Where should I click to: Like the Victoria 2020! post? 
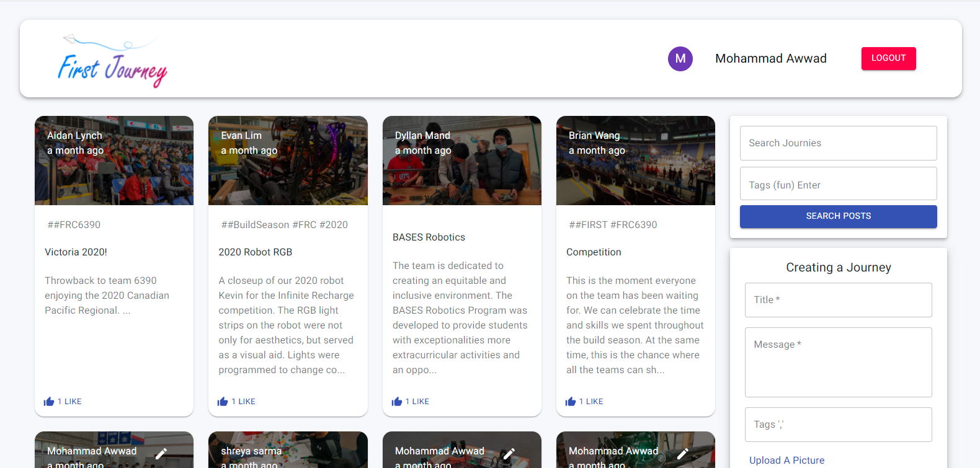(63, 402)
